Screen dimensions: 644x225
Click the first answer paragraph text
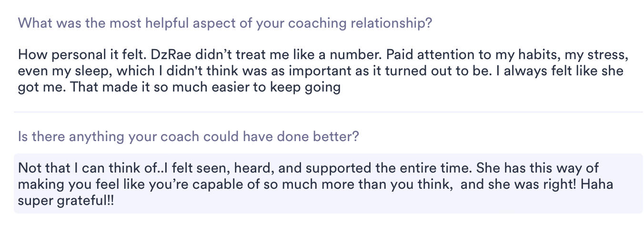[322, 72]
